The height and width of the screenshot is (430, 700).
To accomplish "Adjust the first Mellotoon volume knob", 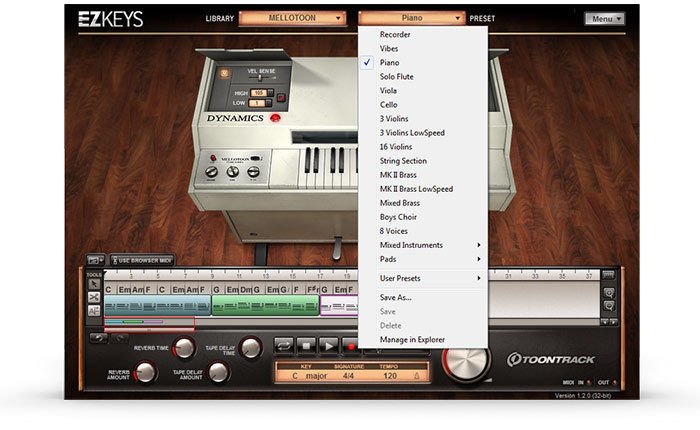I will [212, 172].
